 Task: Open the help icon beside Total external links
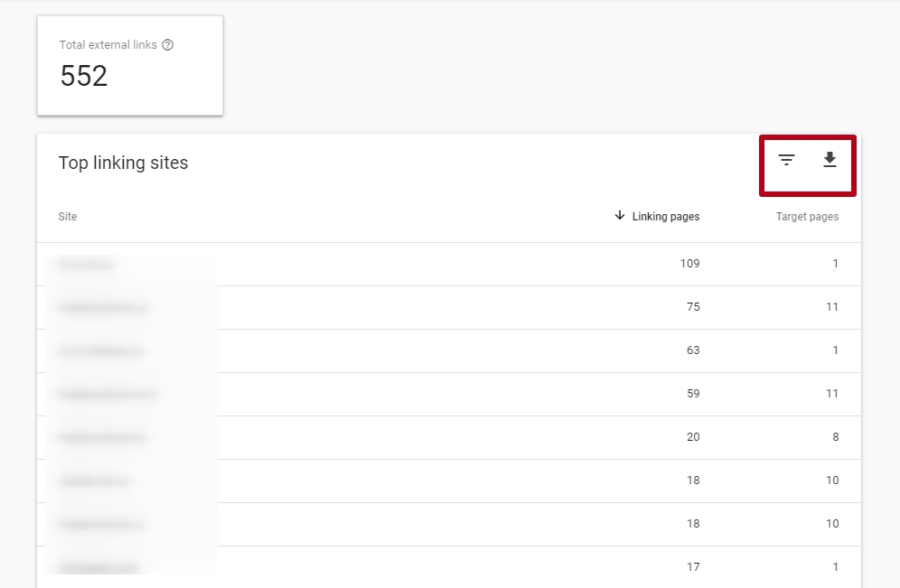167,45
